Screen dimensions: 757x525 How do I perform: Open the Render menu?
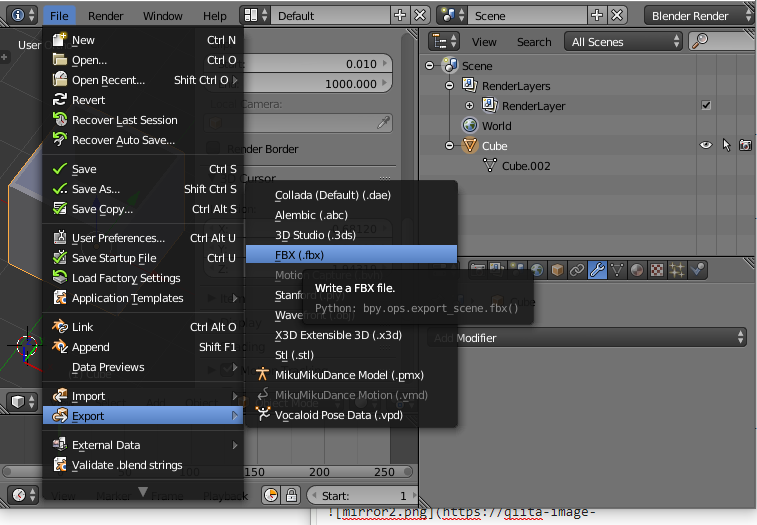click(105, 16)
